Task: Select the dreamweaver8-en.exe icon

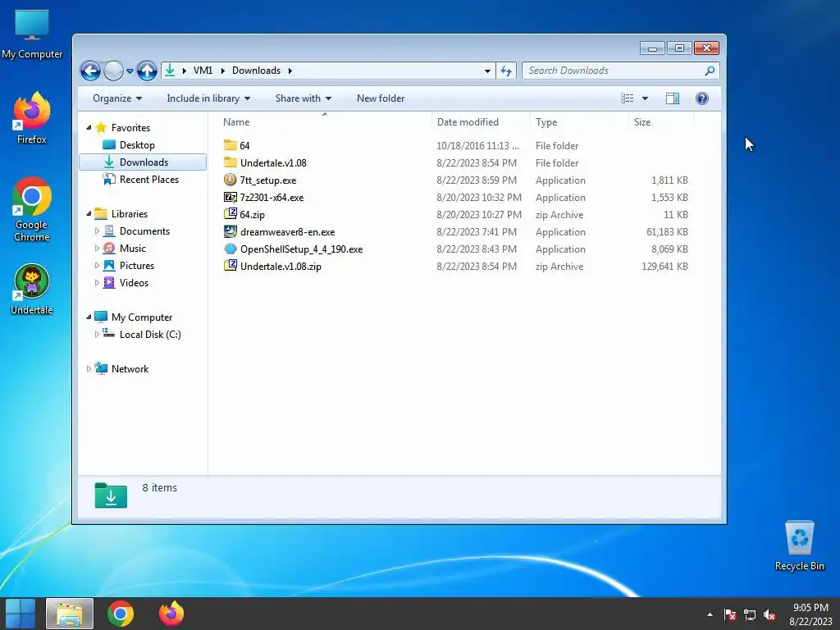Action: (x=231, y=231)
